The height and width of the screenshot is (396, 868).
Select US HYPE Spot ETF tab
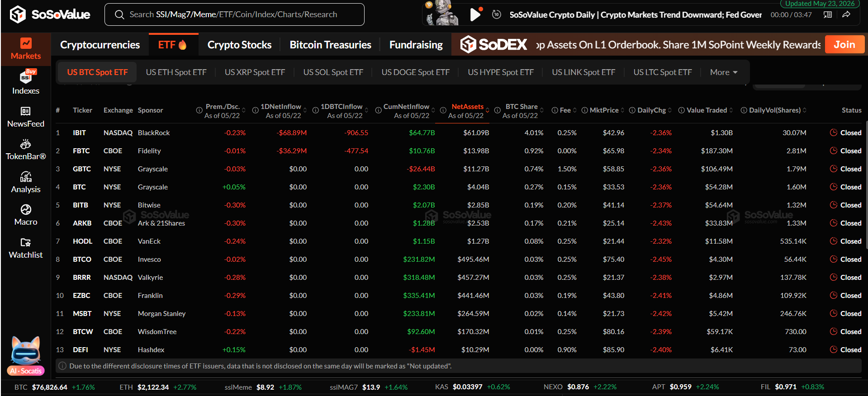500,72
